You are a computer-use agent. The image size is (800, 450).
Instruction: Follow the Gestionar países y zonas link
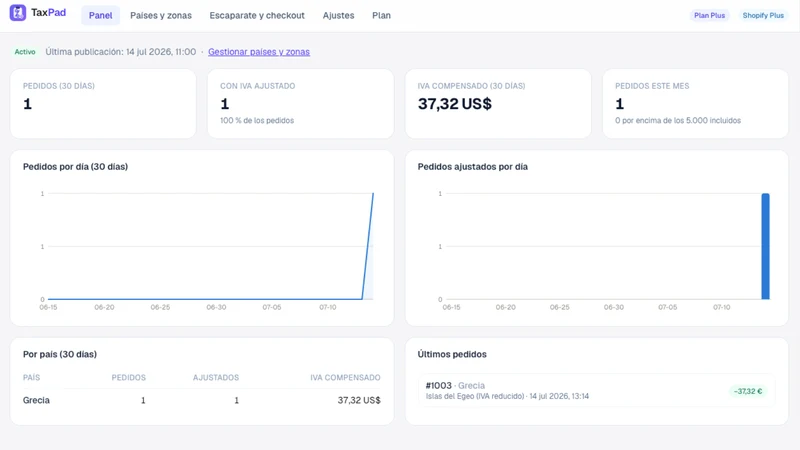point(259,52)
